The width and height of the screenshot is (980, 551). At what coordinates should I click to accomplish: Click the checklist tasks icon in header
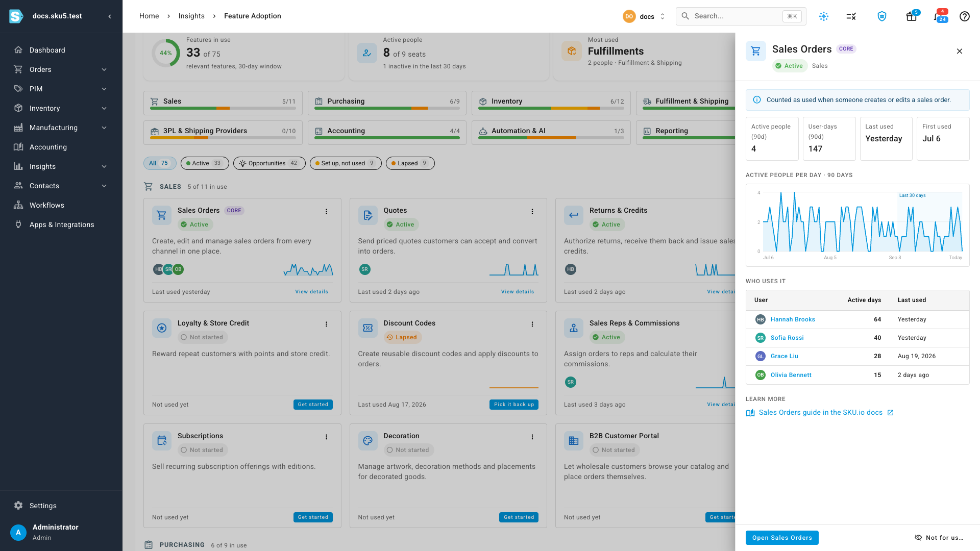(x=851, y=16)
